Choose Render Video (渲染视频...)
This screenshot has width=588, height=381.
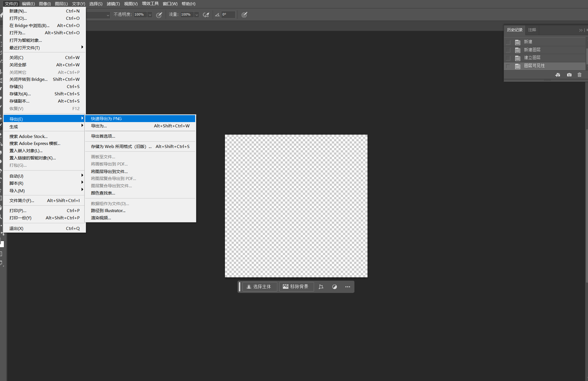tap(140, 218)
